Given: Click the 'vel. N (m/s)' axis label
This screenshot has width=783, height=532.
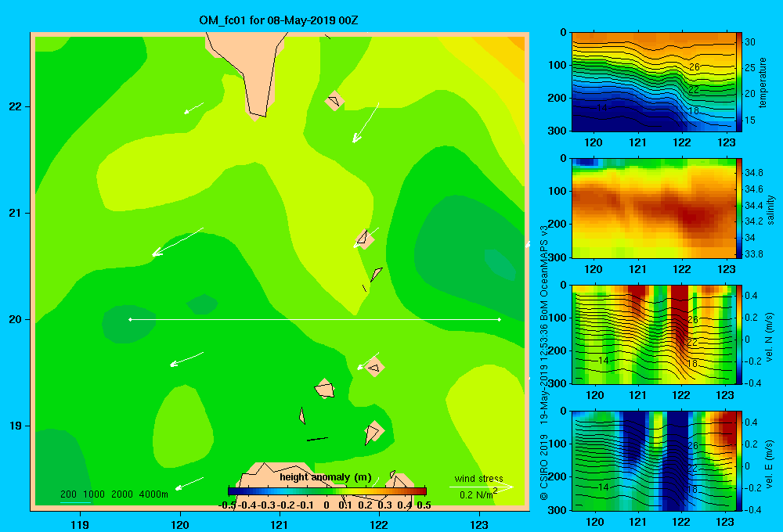Looking at the screenshot, I should click(769, 337).
